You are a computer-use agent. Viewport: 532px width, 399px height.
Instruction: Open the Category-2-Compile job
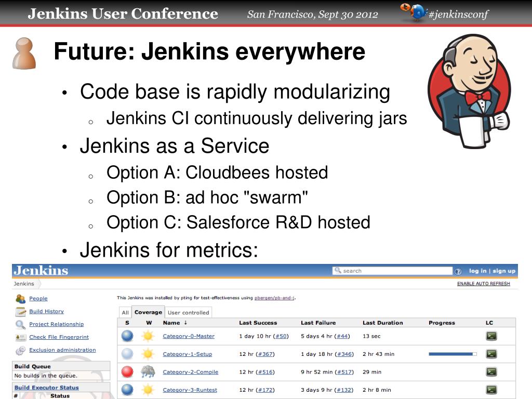pyautogui.click(x=191, y=372)
